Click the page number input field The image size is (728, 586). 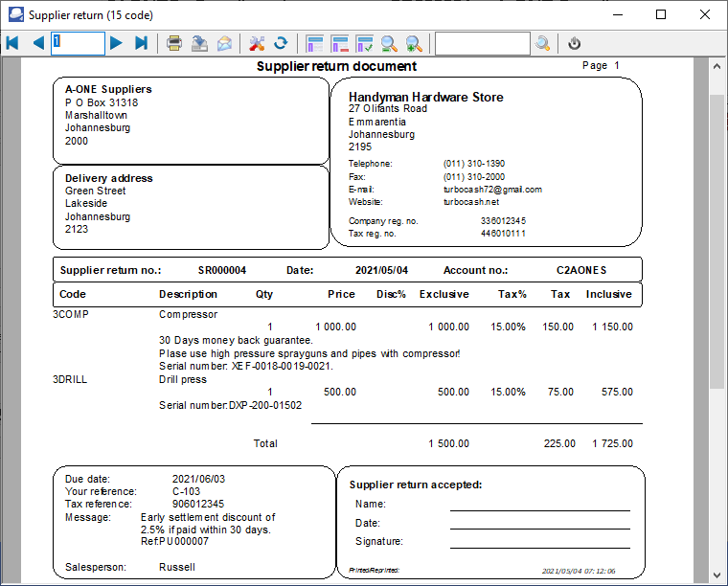point(78,43)
